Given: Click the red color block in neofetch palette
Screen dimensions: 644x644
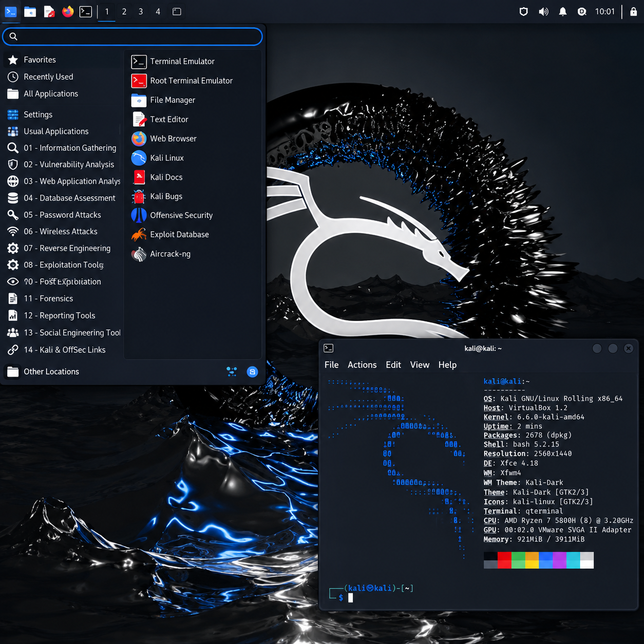Looking at the screenshot, I should [x=504, y=560].
